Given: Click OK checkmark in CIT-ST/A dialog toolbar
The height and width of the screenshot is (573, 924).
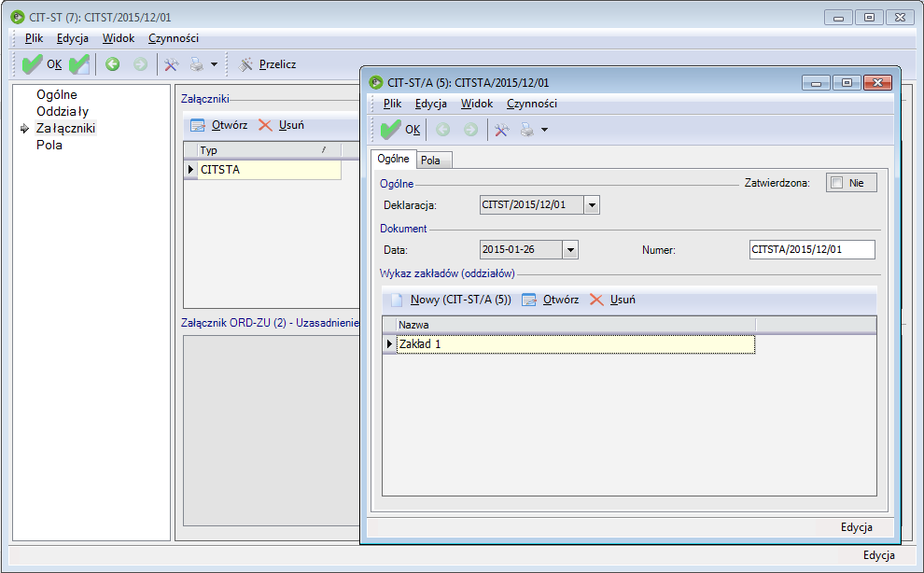Looking at the screenshot, I should [x=400, y=130].
